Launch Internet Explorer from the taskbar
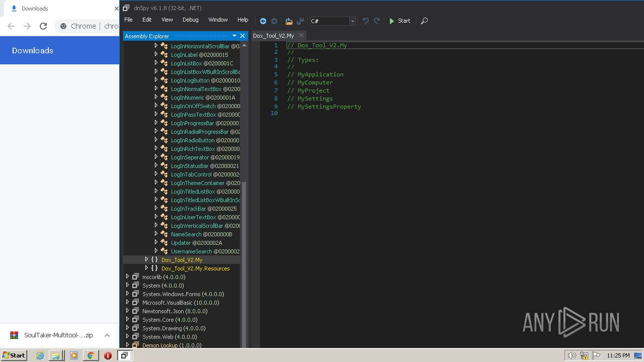 (x=40, y=355)
